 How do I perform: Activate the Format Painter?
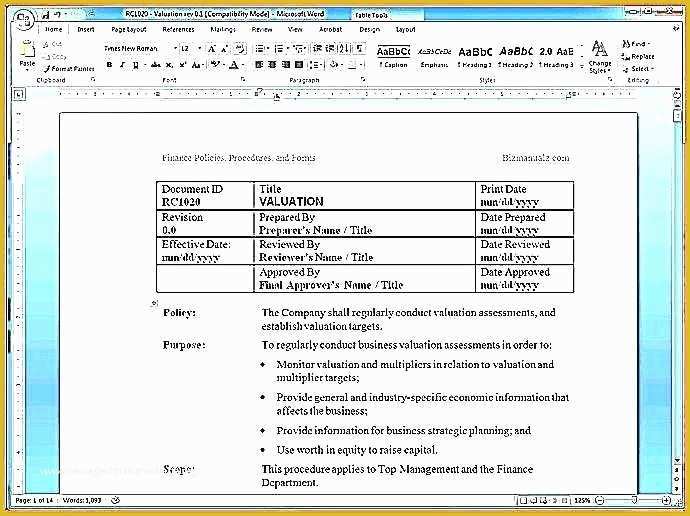tap(69, 69)
